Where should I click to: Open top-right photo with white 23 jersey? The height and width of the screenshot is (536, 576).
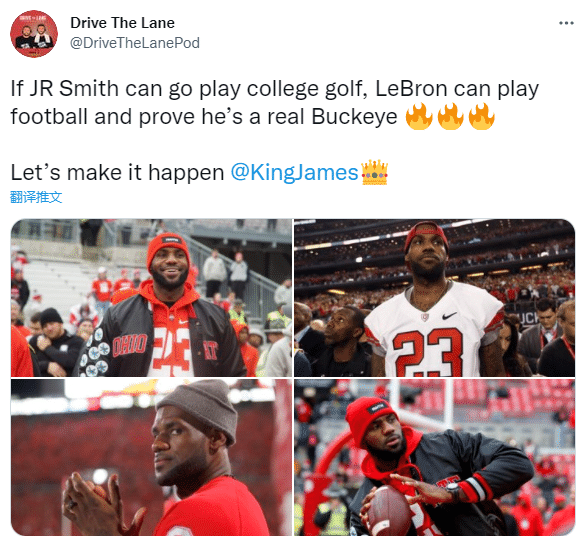point(434,298)
